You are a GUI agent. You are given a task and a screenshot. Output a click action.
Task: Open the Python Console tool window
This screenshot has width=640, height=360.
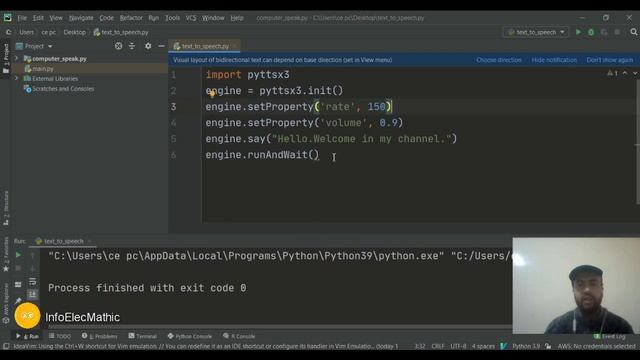click(189, 336)
